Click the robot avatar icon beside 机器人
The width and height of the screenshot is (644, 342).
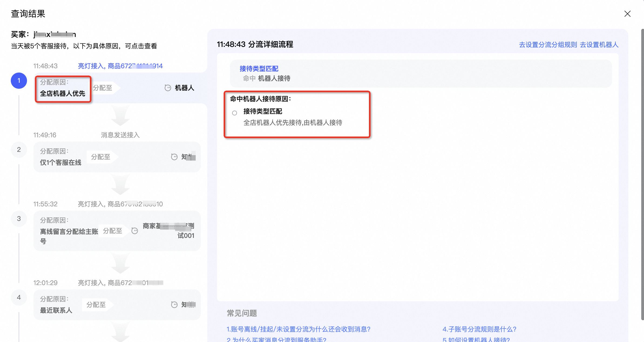168,88
